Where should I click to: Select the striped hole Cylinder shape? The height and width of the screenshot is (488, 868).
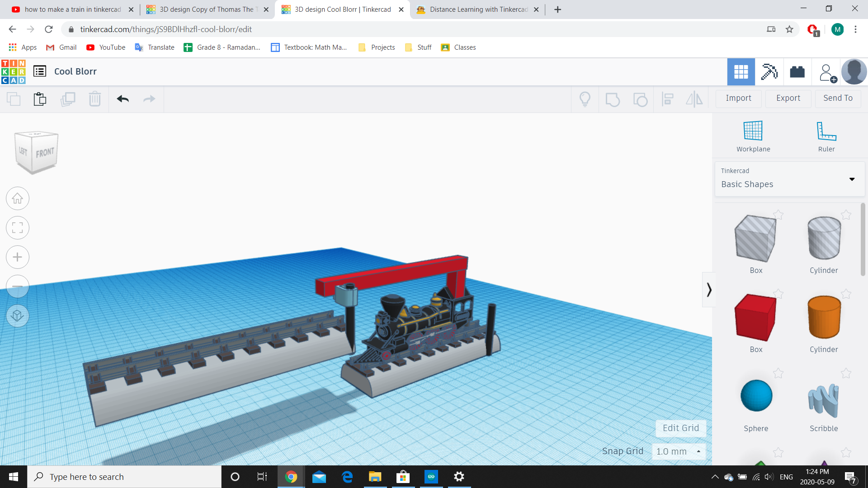coord(824,239)
